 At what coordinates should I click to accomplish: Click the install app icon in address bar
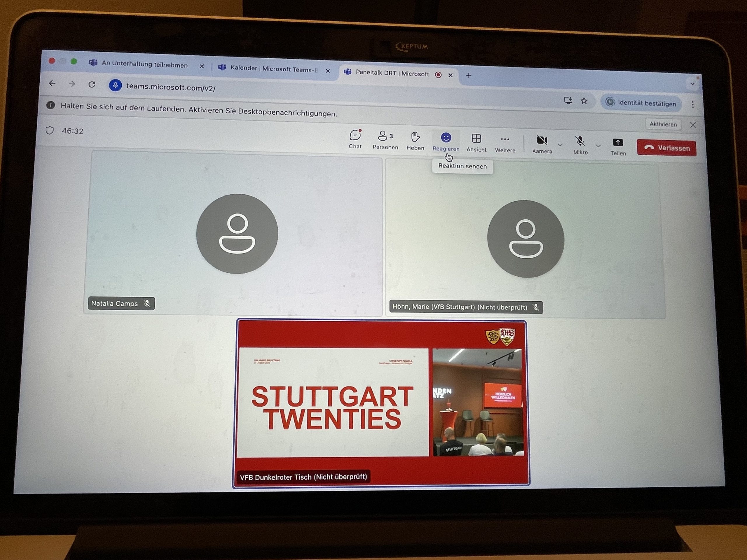(568, 100)
